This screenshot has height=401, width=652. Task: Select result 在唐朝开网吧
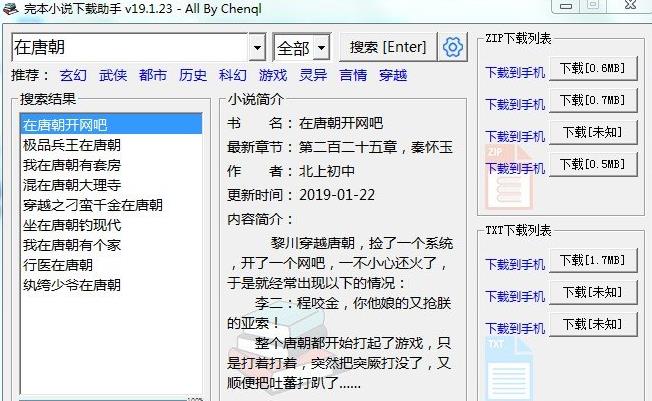coord(111,125)
